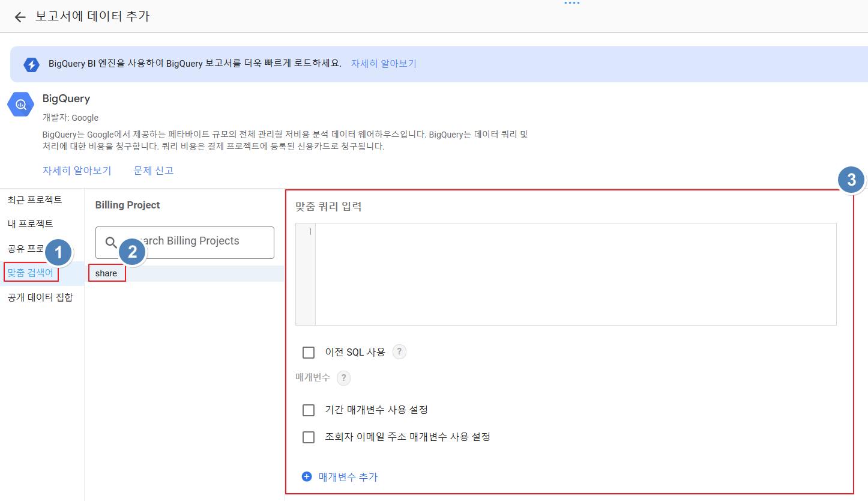The width and height of the screenshot is (868, 501).
Task: Check 조회자 이메일 주소 매개변수 사용 설정
Action: coord(309,437)
